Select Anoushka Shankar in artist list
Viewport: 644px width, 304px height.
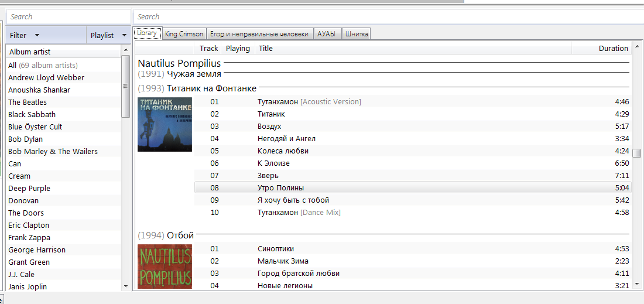point(64,90)
